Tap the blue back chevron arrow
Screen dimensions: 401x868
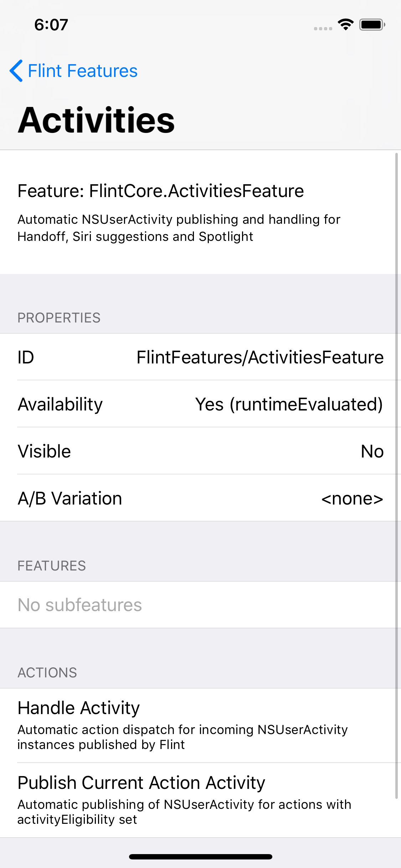16,71
